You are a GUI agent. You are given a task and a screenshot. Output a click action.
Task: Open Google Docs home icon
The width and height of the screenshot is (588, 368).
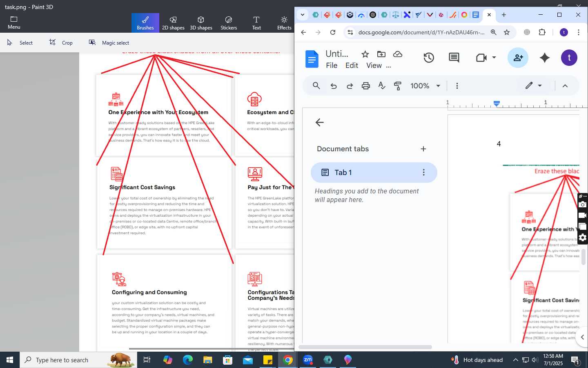pos(312,59)
